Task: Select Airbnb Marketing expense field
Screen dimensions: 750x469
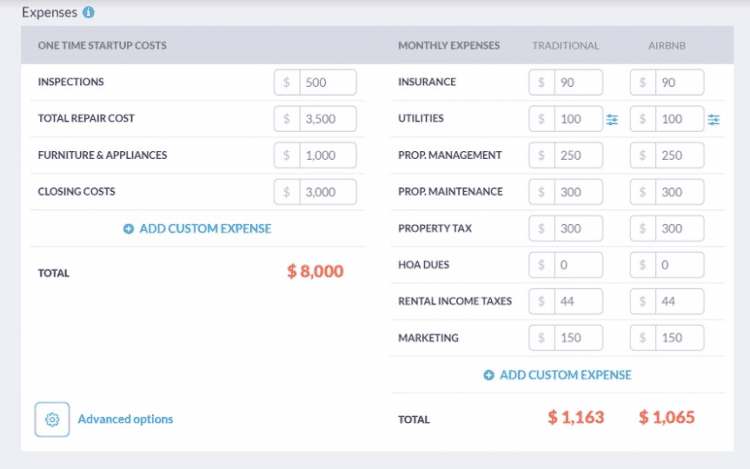Action: point(678,338)
